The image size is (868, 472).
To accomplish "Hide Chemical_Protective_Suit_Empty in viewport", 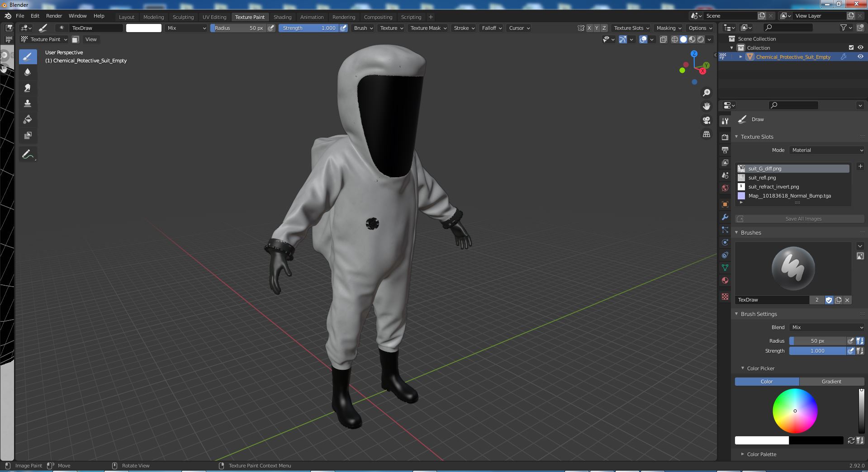I will pos(860,57).
